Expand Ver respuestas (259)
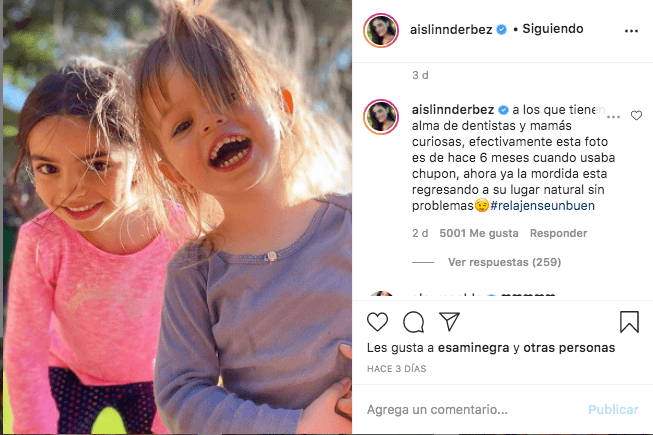 (504, 262)
